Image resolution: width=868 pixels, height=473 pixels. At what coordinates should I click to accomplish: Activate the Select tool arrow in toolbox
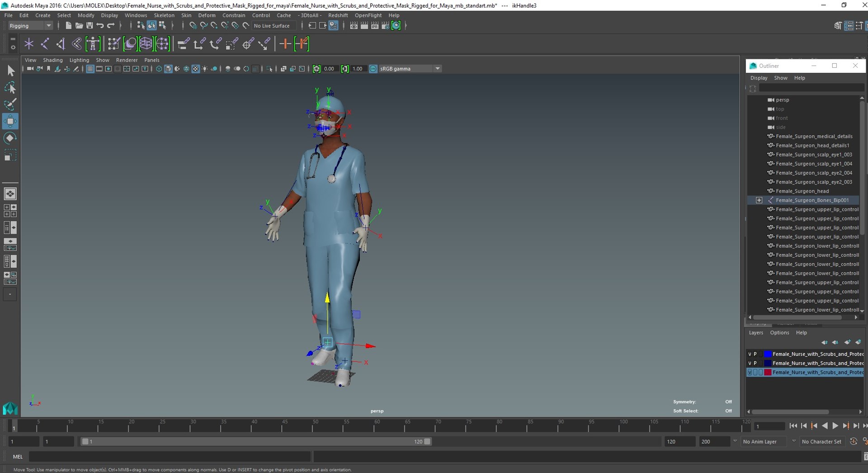point(10,71)
